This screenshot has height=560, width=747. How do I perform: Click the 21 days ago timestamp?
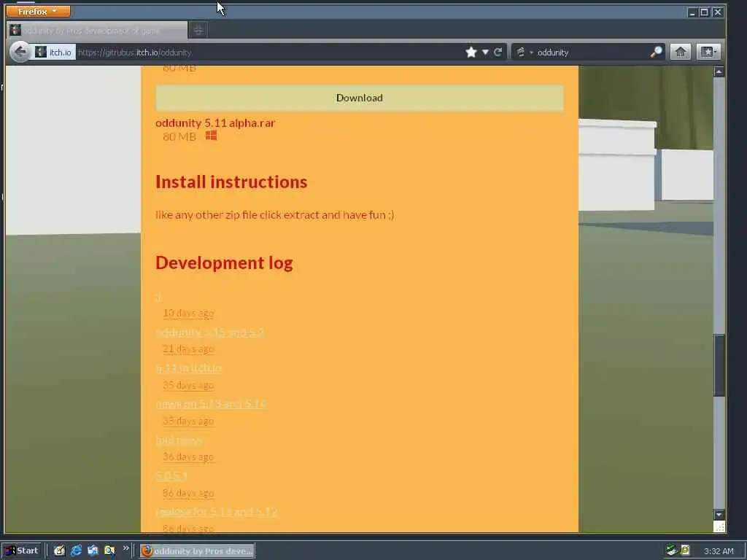point(188,349)
